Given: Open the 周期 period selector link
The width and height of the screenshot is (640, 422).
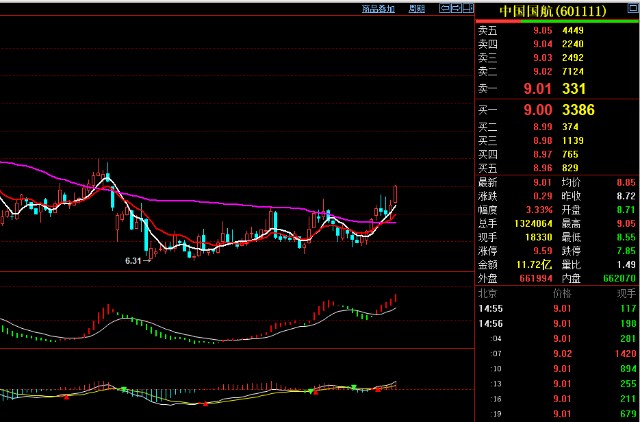Looking at the screenshot, I should pyautogui.click(x=417, y=9).
